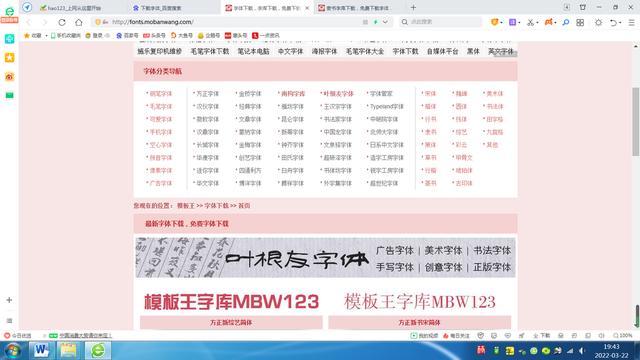Open dropdown arrow beside scissors icon
The width and height of the screenshot is (640, 360).
coord(538,23)
